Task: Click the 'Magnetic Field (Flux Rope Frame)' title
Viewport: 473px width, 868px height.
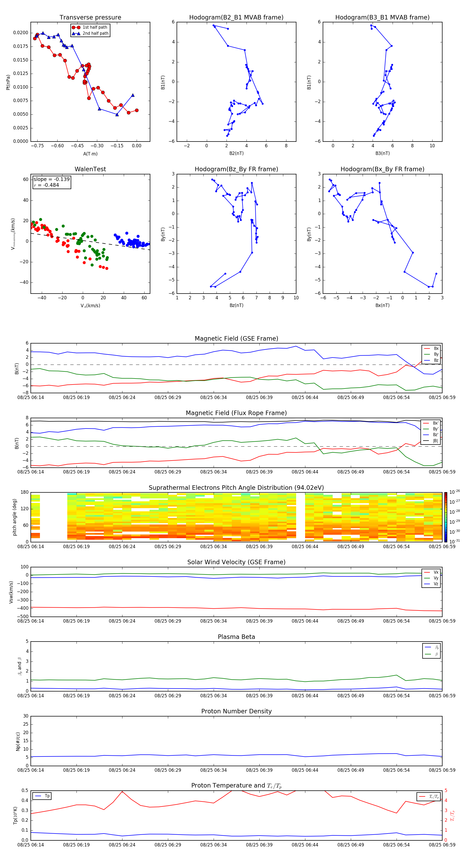Action: [x=236, y=413]
